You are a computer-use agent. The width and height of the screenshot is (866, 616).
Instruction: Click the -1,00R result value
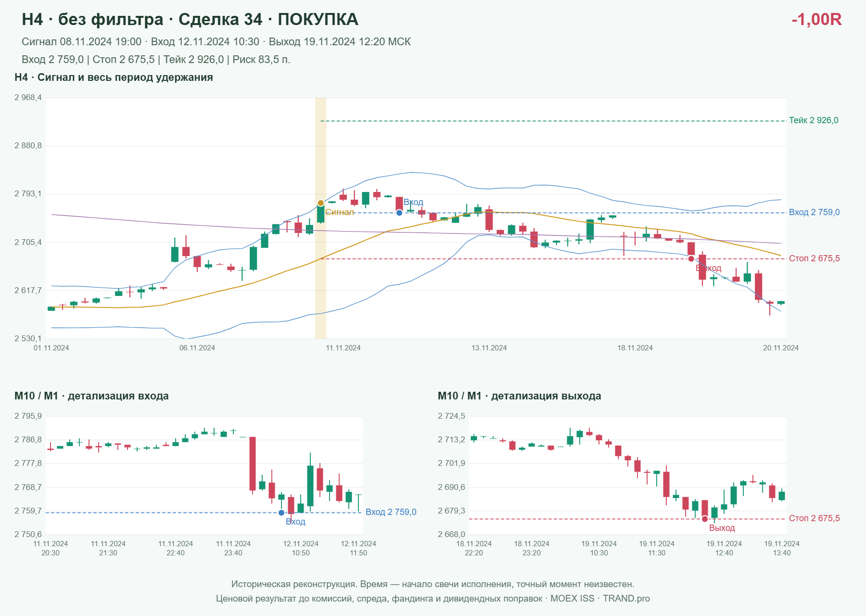[816, 19]
